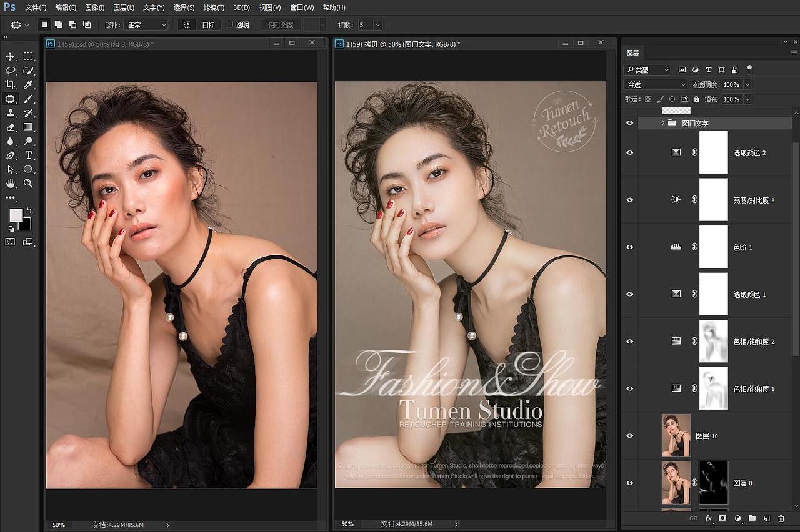Screen dimensions: 800x532
Task: Open the 扩散 value dropdown
Action: pyautogui.click(x=377, y=25)
